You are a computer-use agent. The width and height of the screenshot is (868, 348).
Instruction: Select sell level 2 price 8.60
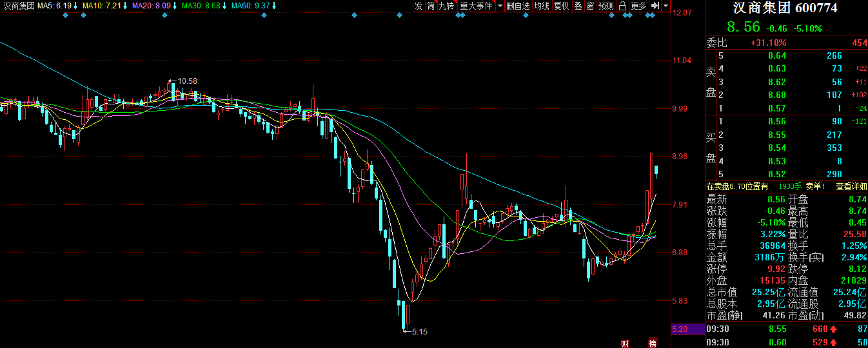point(777,95)
